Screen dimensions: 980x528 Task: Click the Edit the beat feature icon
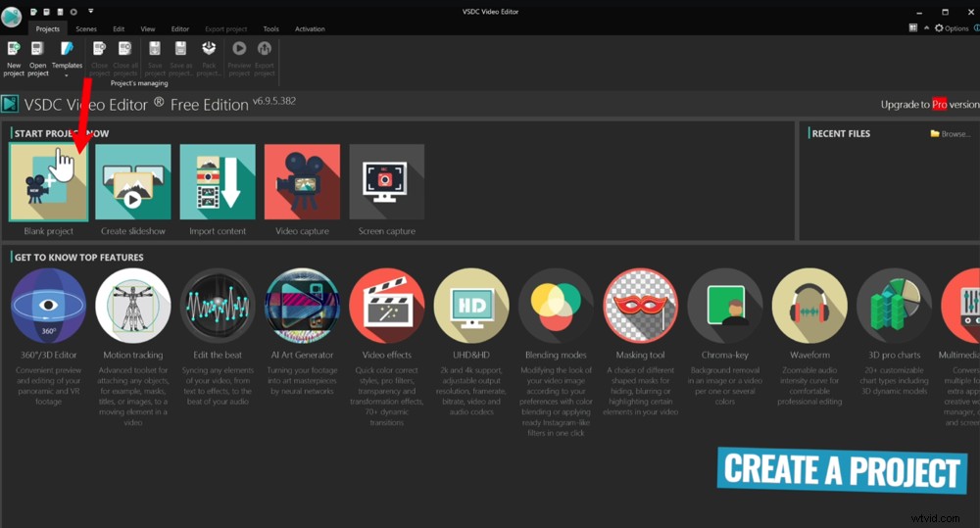218,306
